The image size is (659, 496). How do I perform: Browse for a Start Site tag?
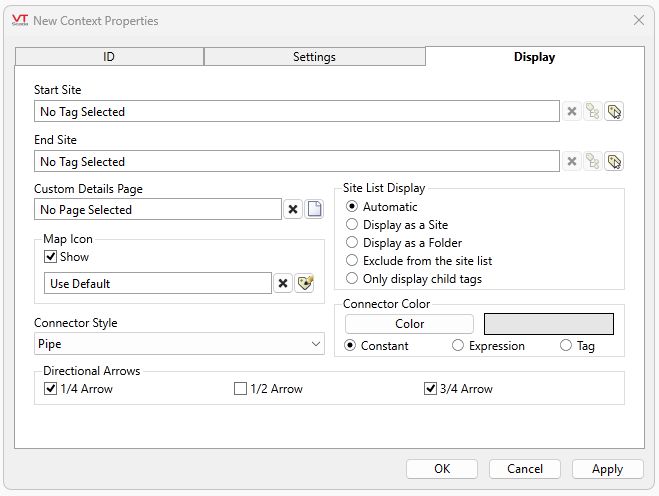click(614, 111)
